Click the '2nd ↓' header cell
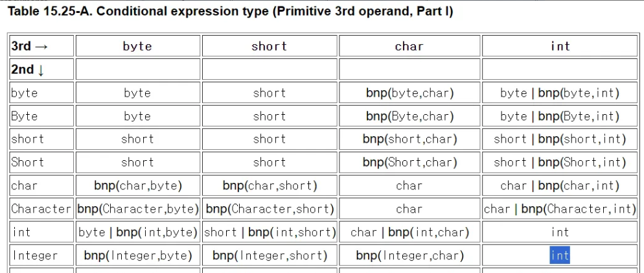The height and width of the screenshot is (273, 644). (42, 69)
